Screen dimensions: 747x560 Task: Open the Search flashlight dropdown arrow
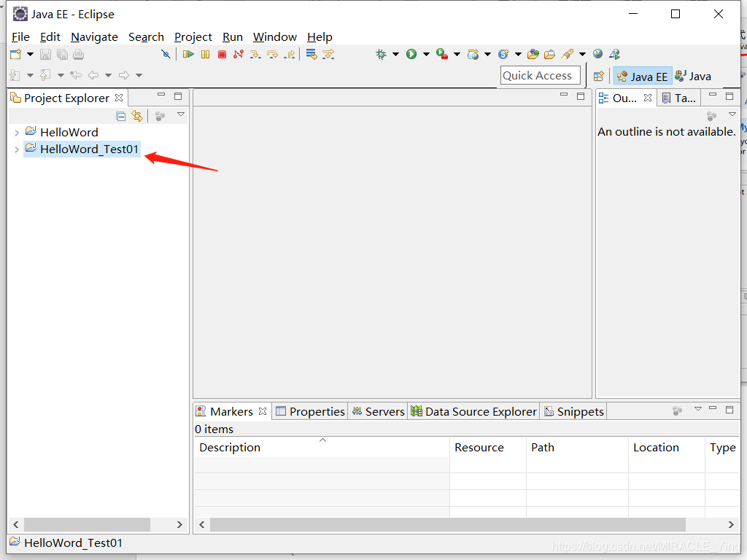[582, 54]
